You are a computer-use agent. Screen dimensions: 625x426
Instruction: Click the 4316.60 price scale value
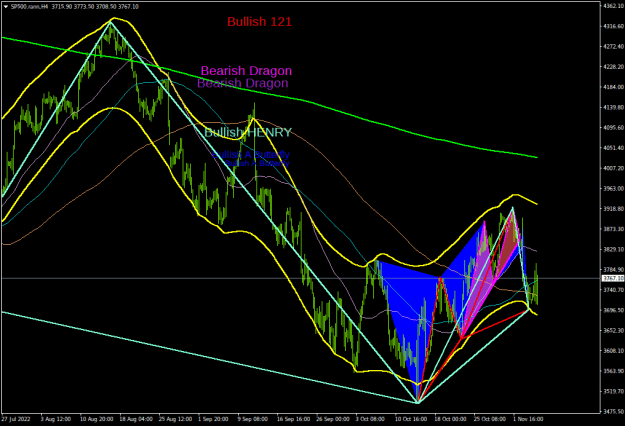pos(613,26)
